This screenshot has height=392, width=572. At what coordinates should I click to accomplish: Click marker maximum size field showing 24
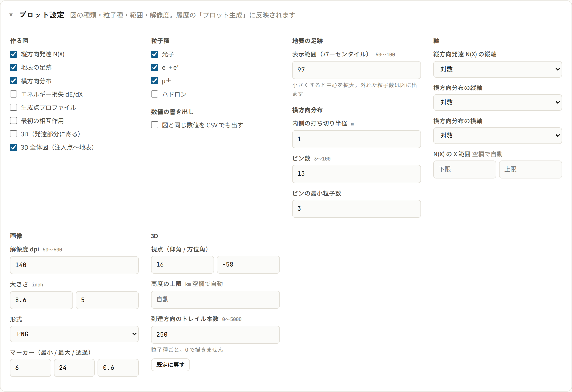tap(74, 368)
